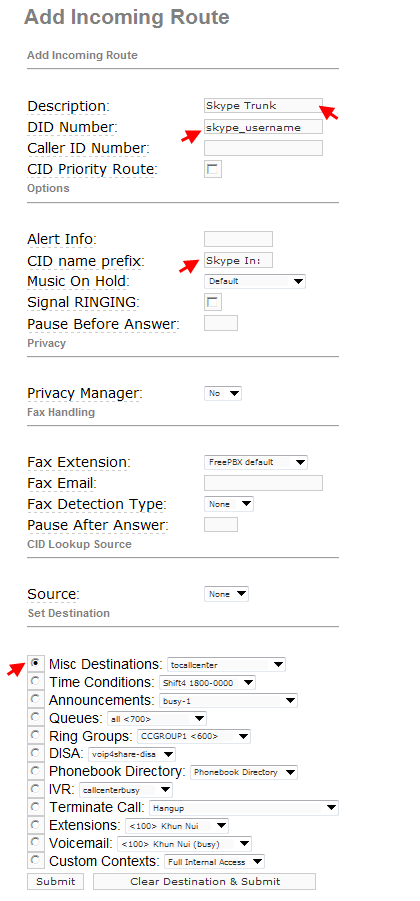Open the Music On Hold dropdown

pos(255,282)
